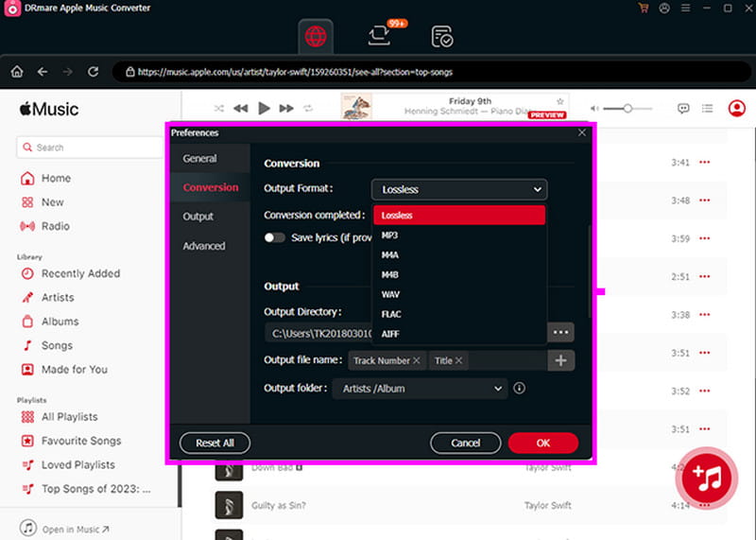This screenshot has width=756, height=540.
Task: Favorite the Friday 9th track with star
Action: [x=559, y=101]
